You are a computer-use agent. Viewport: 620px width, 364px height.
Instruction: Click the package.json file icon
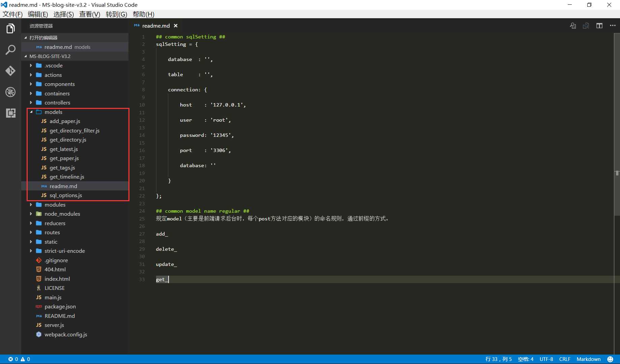[39, 306]
